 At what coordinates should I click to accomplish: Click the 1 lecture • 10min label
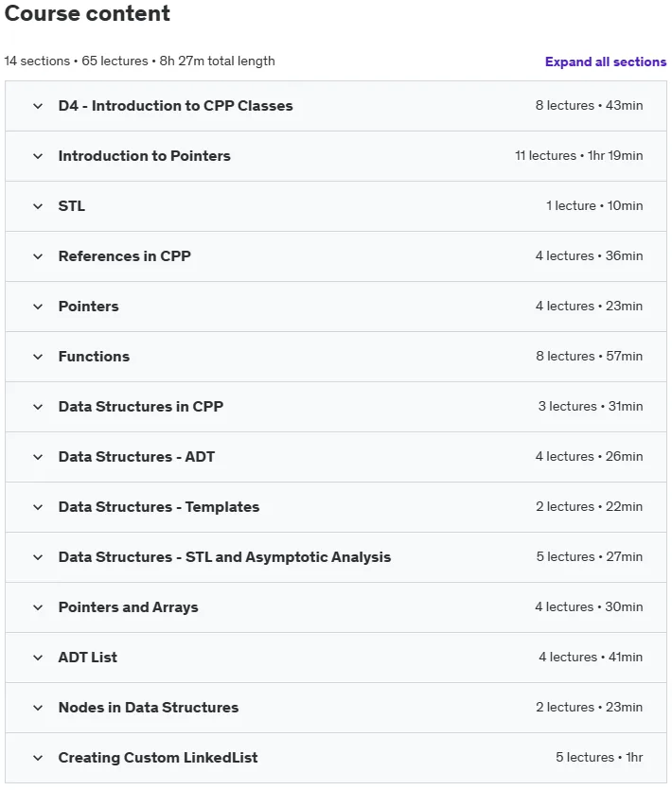click(594, 205)
